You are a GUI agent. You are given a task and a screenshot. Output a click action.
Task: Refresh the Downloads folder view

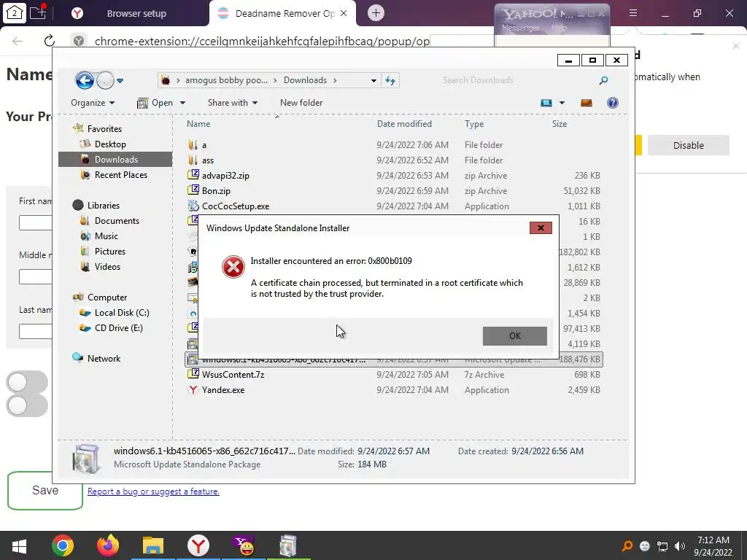click(x=390, y=80)
